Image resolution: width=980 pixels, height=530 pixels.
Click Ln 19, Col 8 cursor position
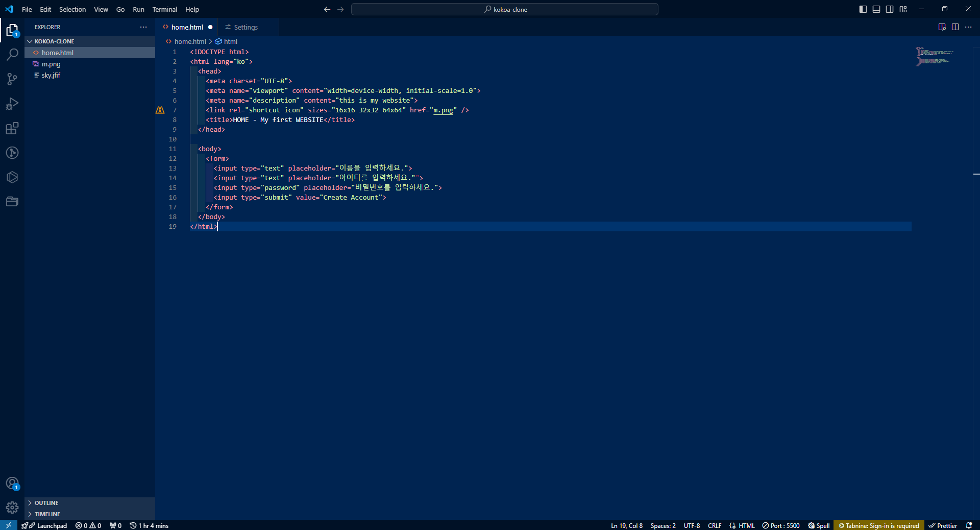(x=627, y=525)
